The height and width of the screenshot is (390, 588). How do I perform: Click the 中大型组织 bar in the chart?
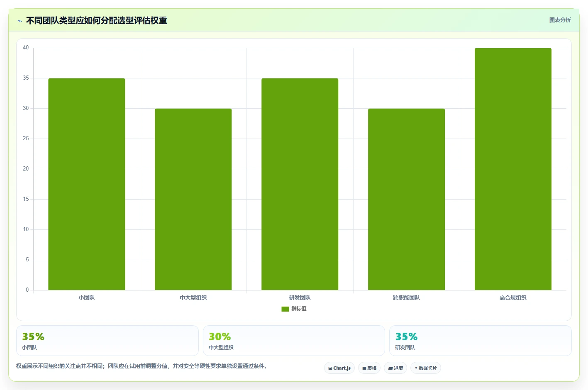click(193, 199)
